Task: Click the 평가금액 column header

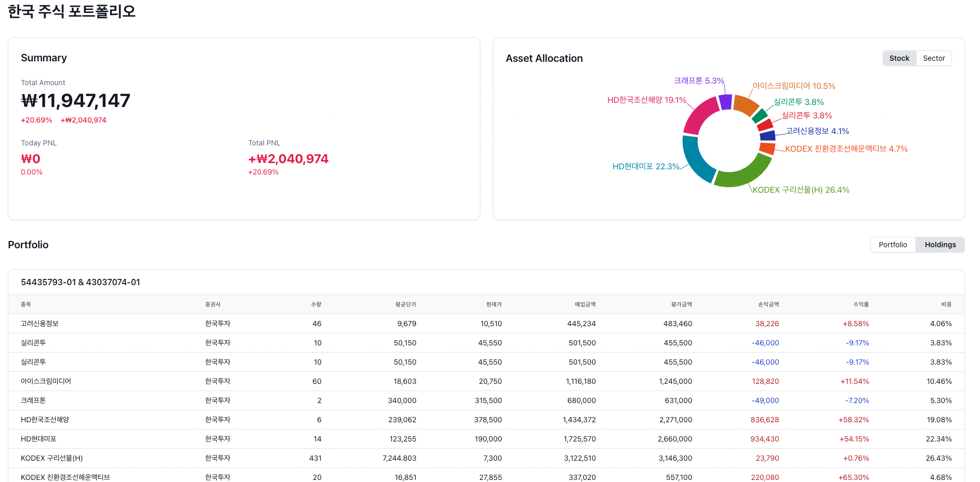Action: point(682,304)
